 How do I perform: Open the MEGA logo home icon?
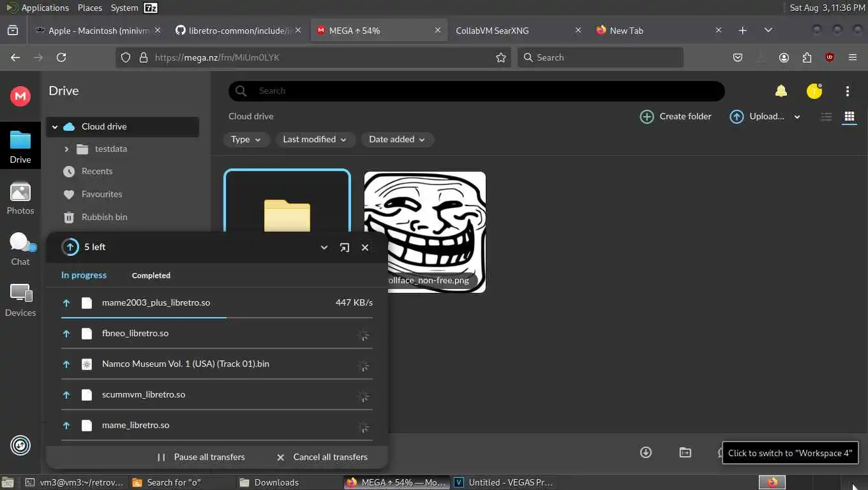pyautogui.click(x=20, y=96)
